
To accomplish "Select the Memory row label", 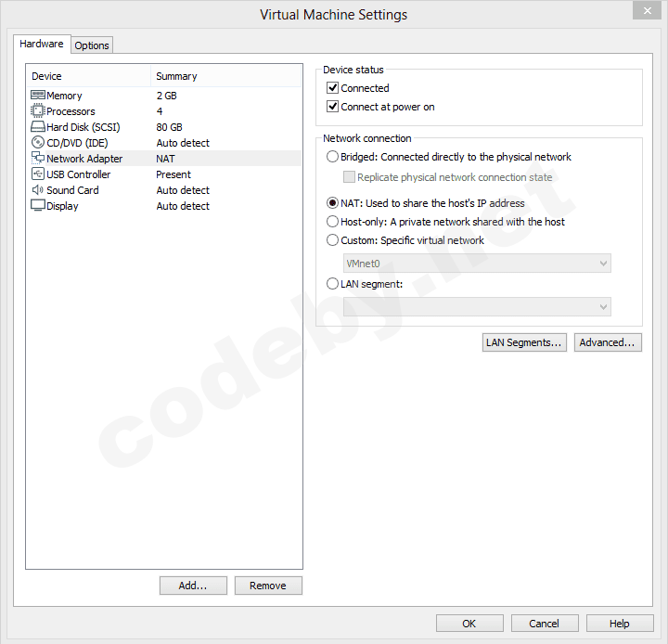I will tap(64, 96).
